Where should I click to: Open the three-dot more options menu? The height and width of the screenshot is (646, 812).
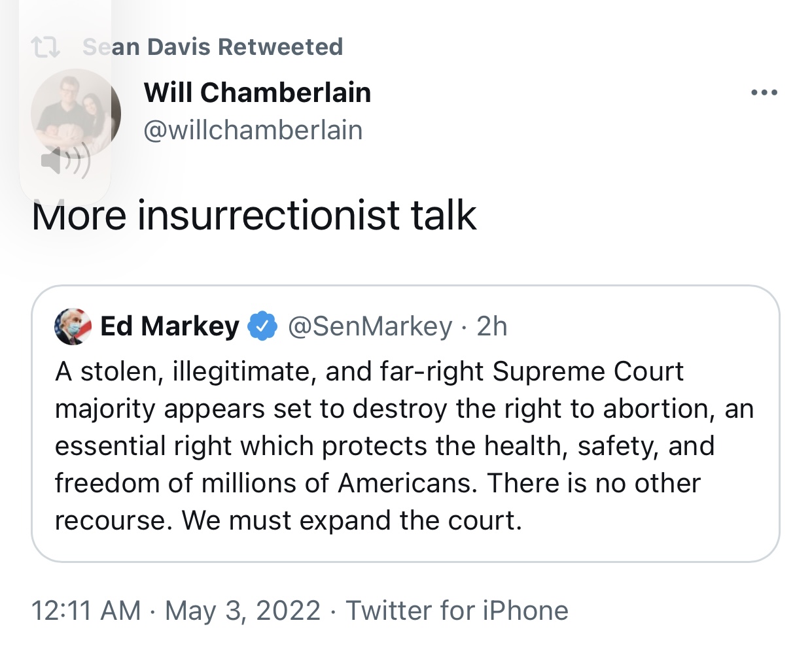764,93
